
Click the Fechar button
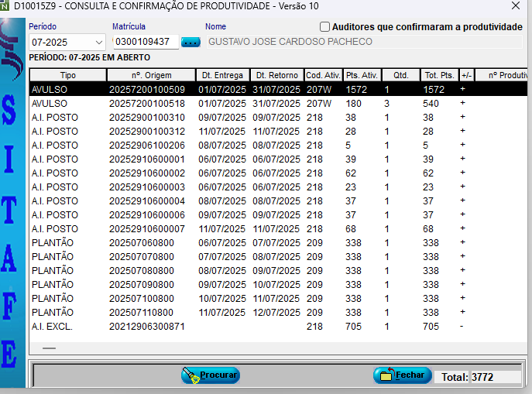click(402, 375)
